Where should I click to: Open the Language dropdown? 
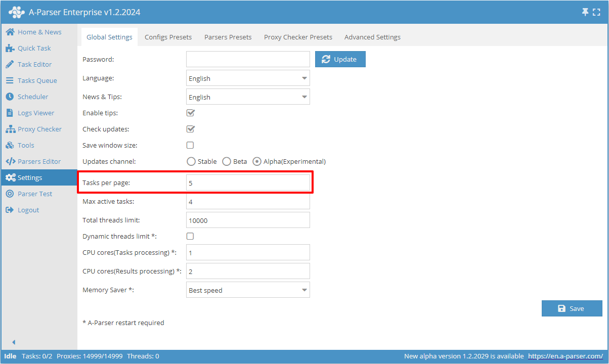tap(248, 78)
